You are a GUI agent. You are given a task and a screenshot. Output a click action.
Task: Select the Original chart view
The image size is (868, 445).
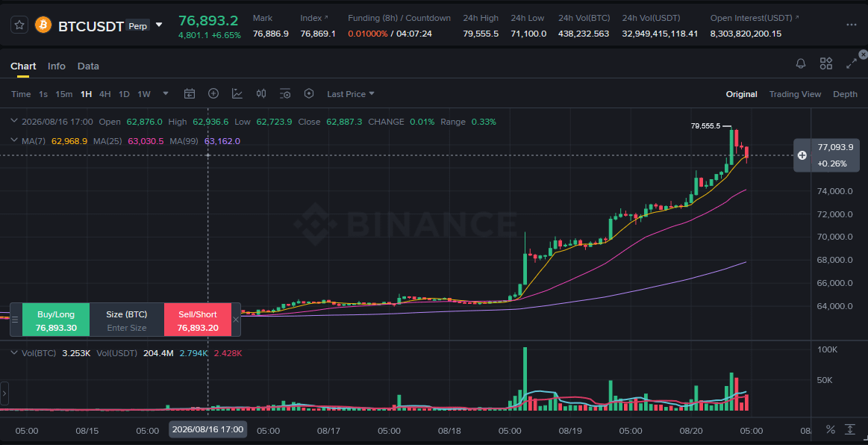coord(741,94)
